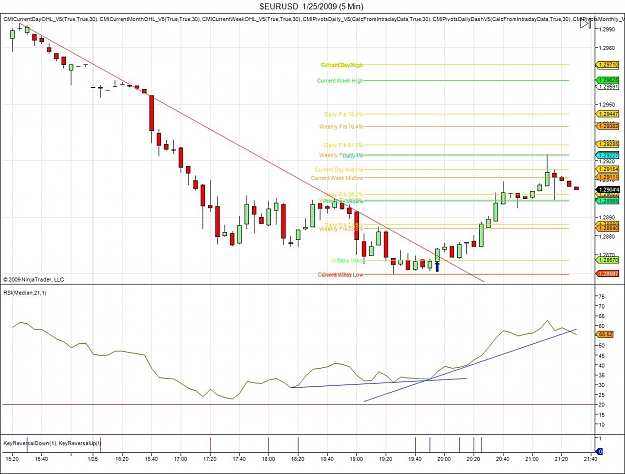Click the black current price marker 1.29044
This screenshot has height=474, width=625.
click(607, 190)
